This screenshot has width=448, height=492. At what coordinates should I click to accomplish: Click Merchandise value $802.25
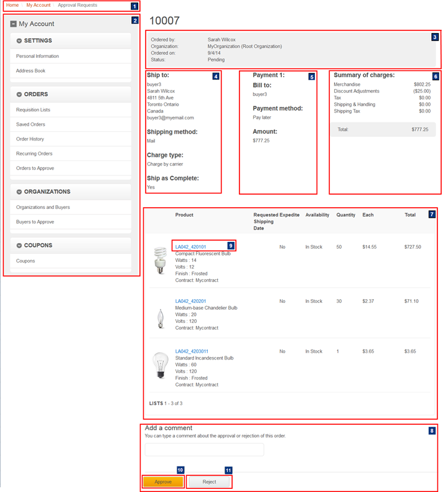(422, 85)
